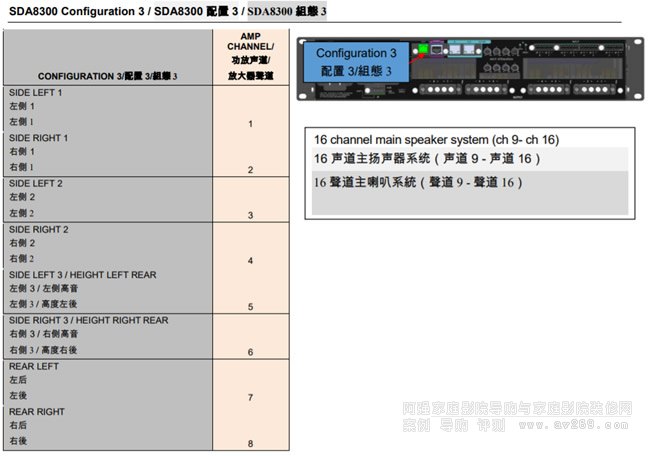Click the simplified Chinese 16 声道主扬声器系统 line
This screenshot has height=456, width=650.
point(427,159)
